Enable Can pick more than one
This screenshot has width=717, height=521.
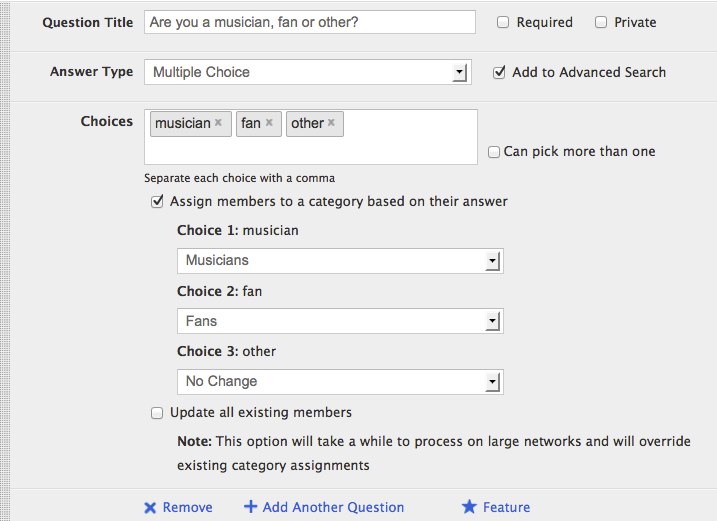(493, 152)
